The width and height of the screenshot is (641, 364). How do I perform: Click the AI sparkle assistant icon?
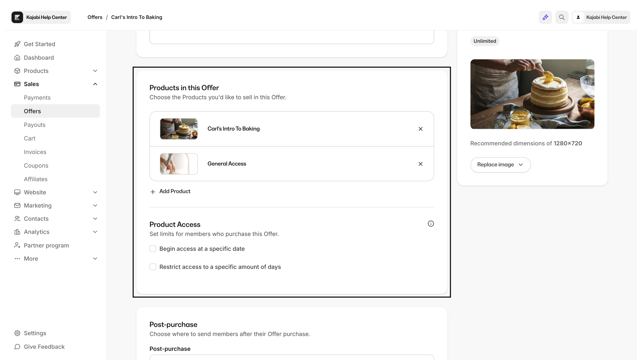[x=545, y=17]
